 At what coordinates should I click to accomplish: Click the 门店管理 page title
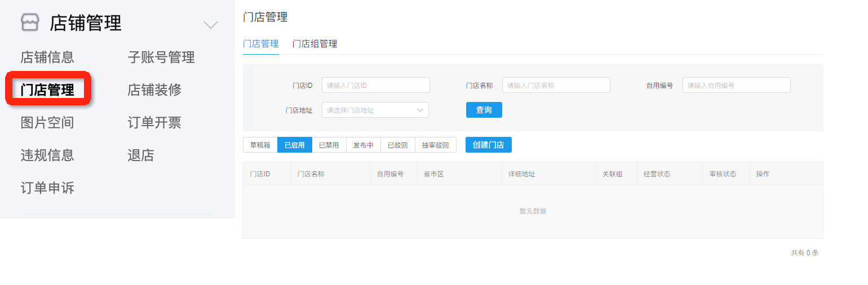pos(265,17)
